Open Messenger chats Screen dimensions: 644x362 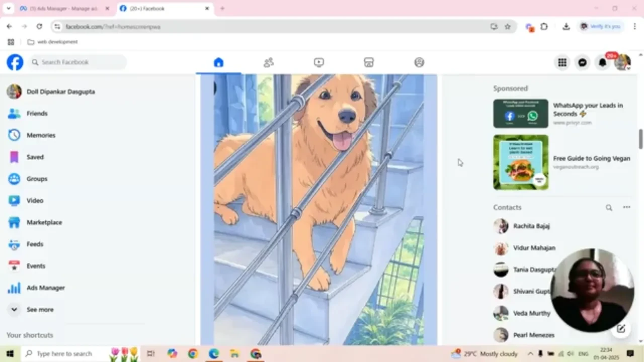[x=582, y=62]
